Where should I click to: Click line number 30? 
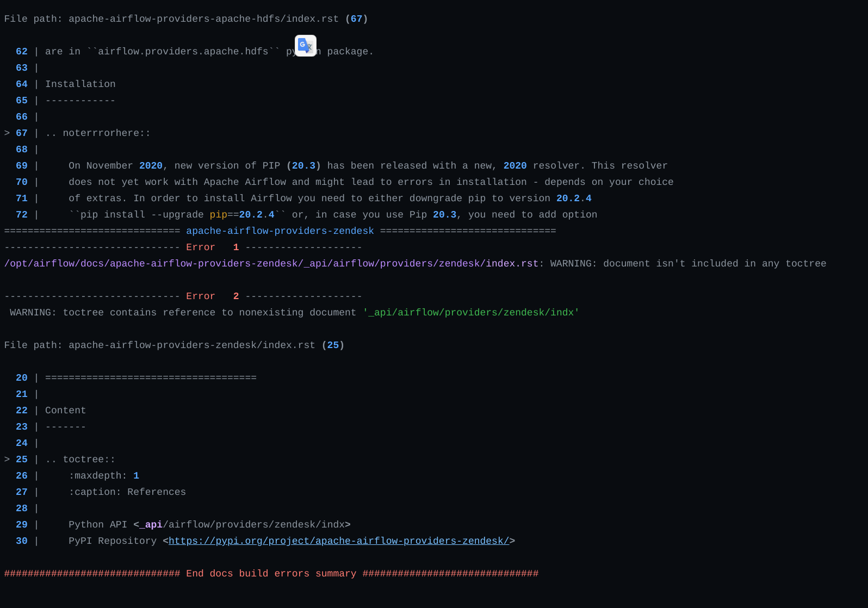(x=22, y=541)
